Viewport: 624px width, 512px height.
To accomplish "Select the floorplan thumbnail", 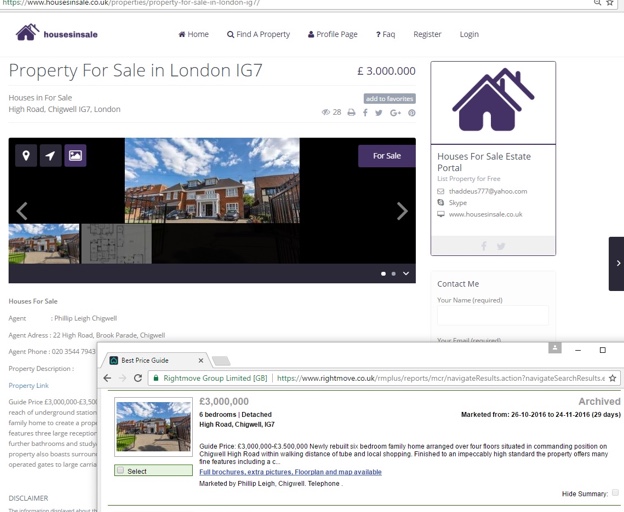I will (116, 243).
